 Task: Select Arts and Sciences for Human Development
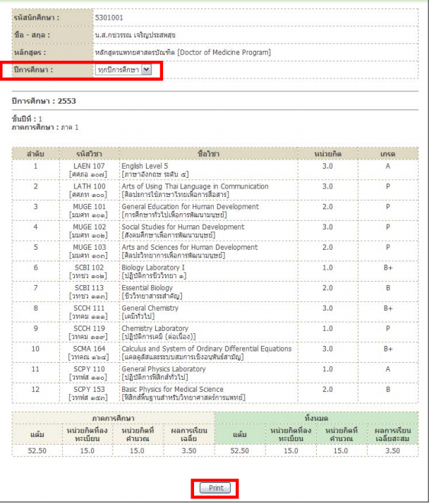[190, 247]
